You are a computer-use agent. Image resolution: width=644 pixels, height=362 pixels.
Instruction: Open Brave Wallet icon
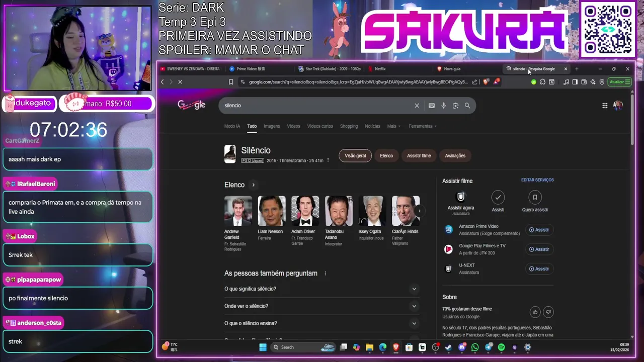point(584,82)
